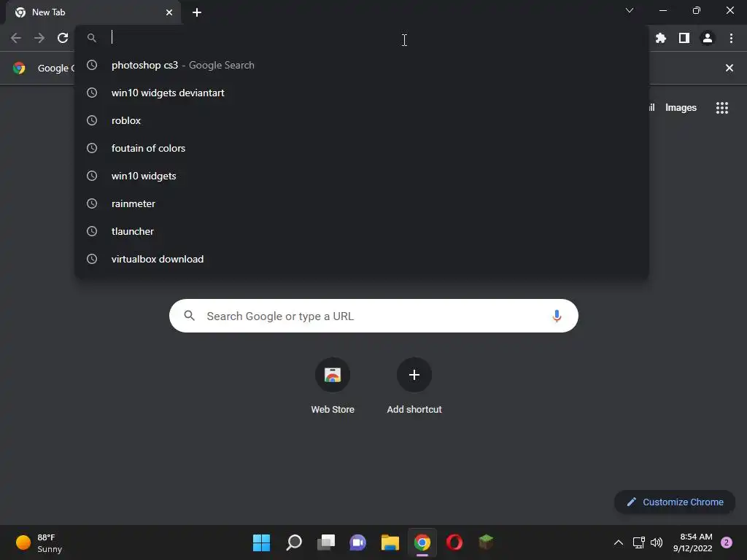Open the profile avatar menu
747x560 pixels.
tap(708, 38)
